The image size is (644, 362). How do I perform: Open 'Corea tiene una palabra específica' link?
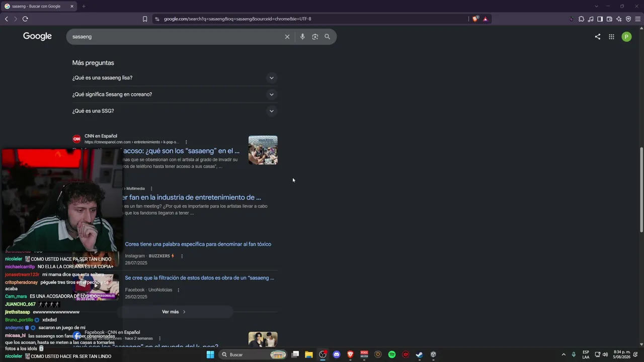(198, 244)
